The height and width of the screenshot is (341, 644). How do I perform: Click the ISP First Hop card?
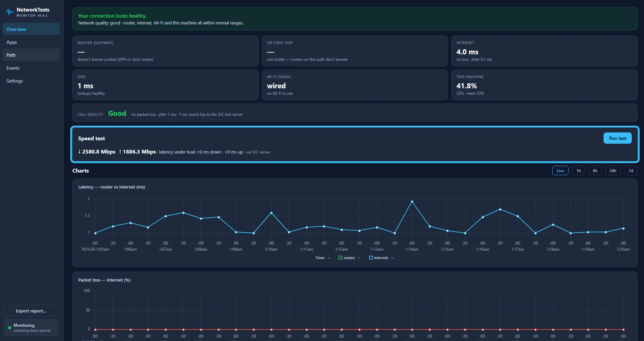(x=355, y=51)
